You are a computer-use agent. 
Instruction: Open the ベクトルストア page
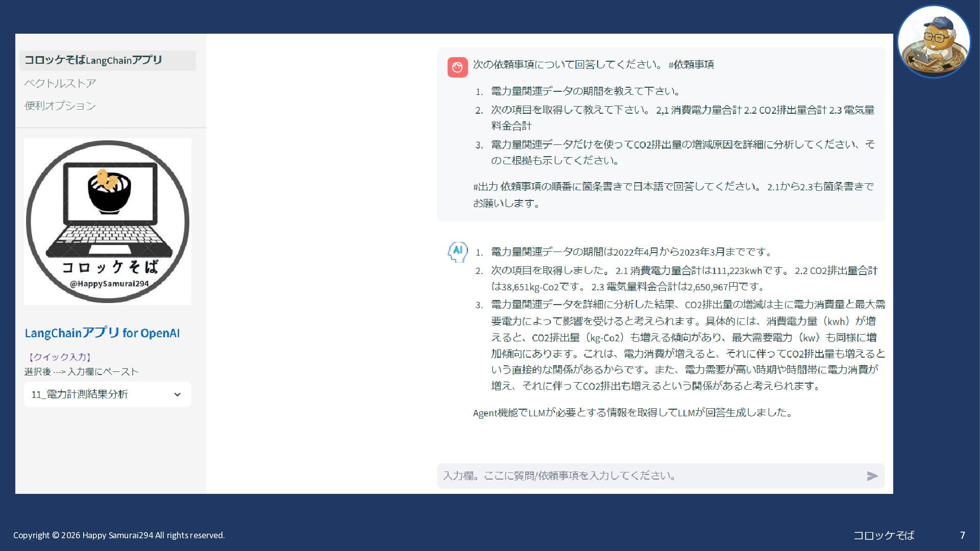tap(60, 83)
